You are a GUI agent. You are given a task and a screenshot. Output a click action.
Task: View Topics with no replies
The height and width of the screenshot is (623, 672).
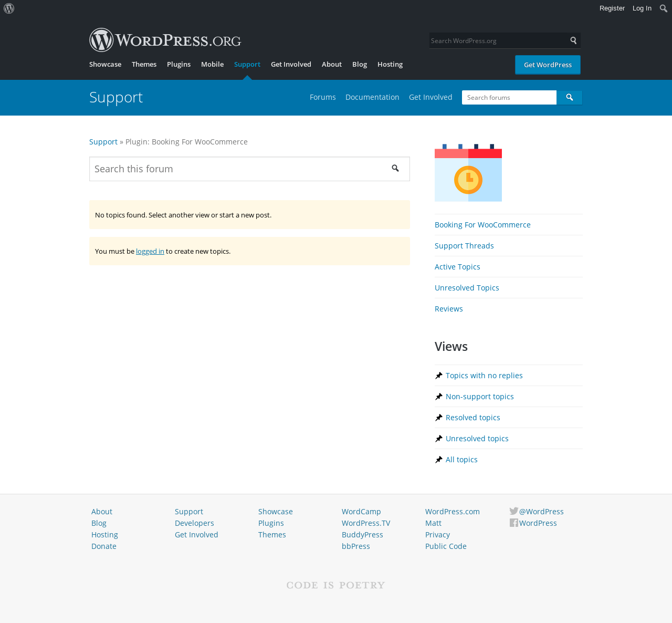point(484,376)
